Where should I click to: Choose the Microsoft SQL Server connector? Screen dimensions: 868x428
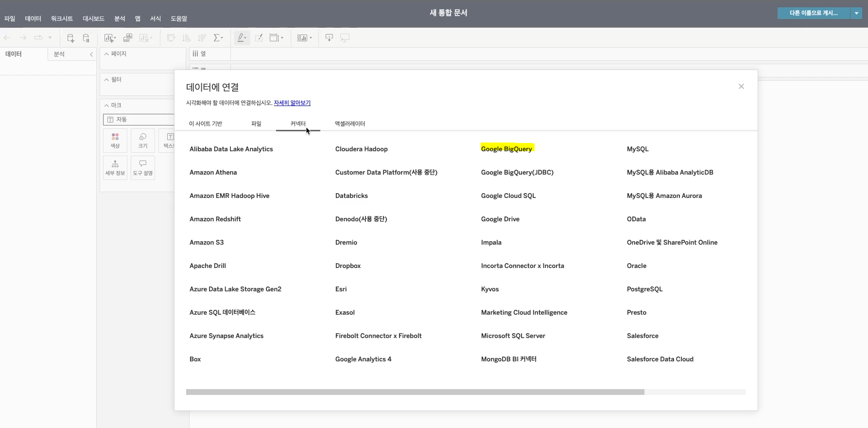(513, 336)
